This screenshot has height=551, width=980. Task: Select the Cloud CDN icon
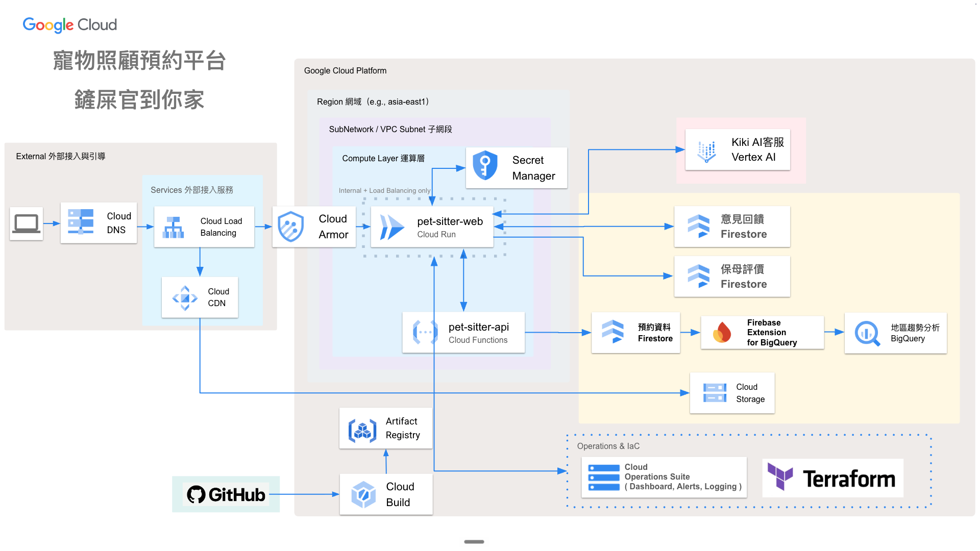click(185, 298)
